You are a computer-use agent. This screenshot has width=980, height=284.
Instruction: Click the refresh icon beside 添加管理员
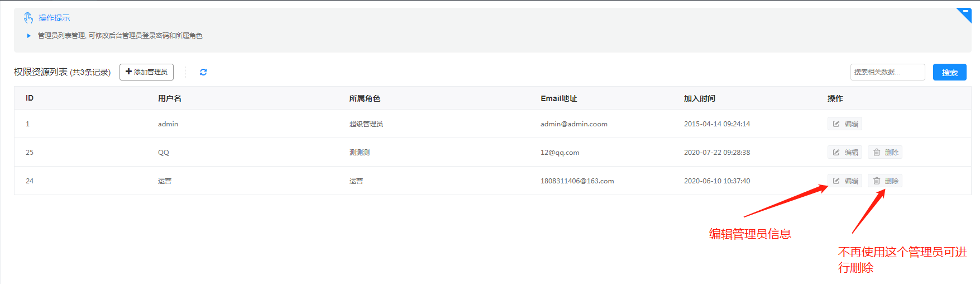point(203,72)
